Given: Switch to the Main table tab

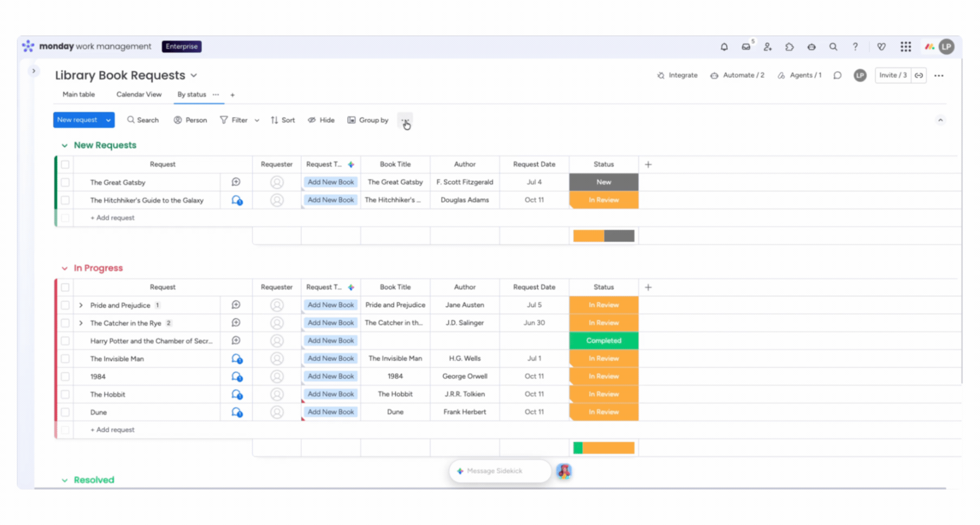Looking at the screenshot, I should [79, 95].
